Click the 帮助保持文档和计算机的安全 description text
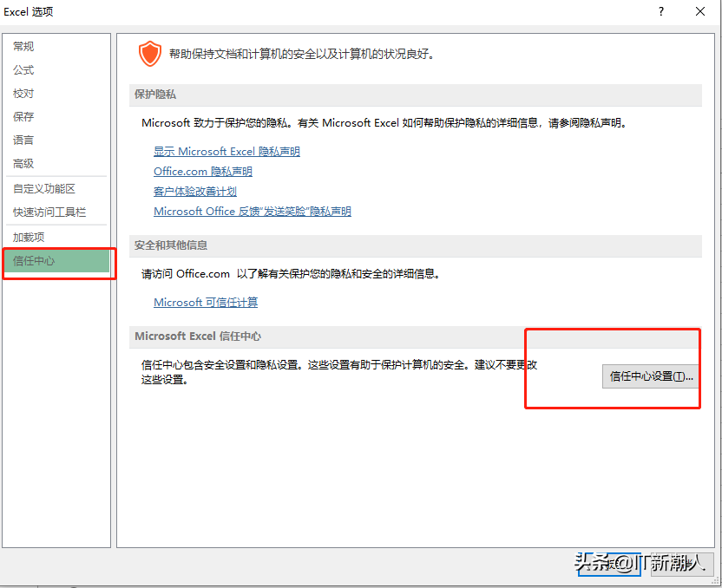 (302, 55)
